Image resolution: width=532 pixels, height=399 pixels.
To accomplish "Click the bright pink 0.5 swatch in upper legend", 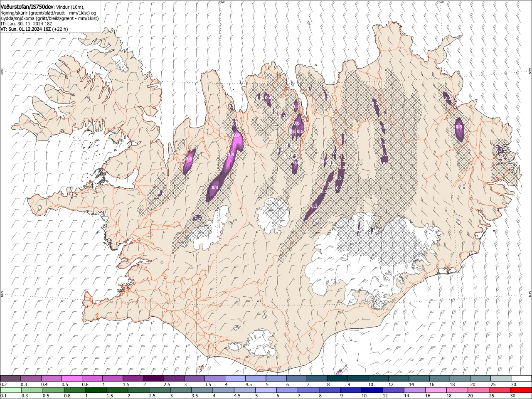I will 71,379.
